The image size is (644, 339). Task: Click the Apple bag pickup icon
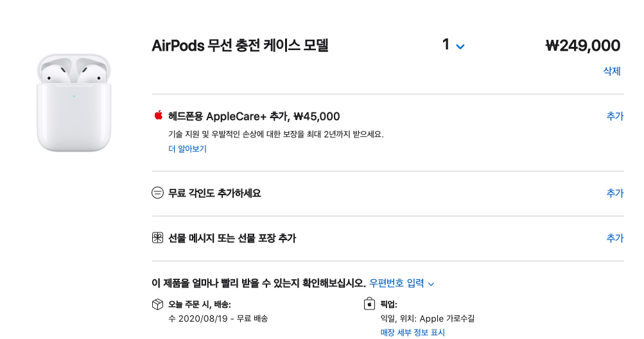(369, 304)
